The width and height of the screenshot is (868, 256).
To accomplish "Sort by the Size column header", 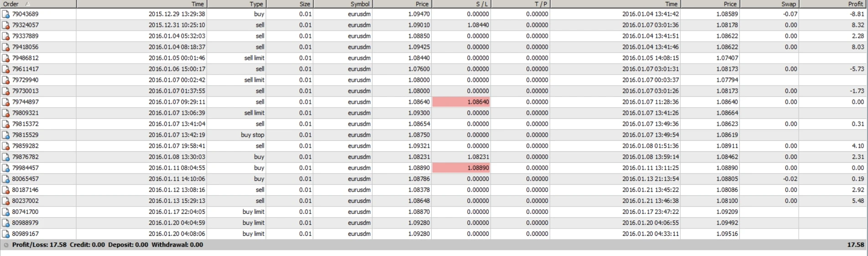I will [290, 4].
